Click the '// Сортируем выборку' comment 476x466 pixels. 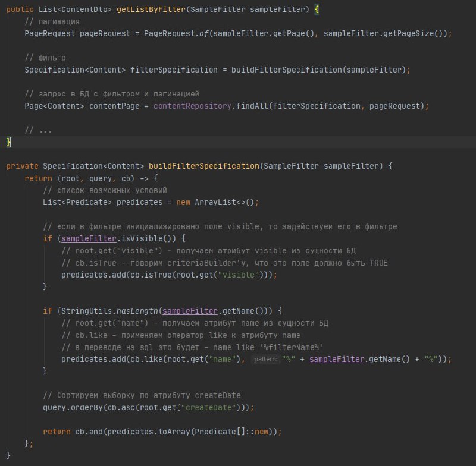click(x=142, y=395)
